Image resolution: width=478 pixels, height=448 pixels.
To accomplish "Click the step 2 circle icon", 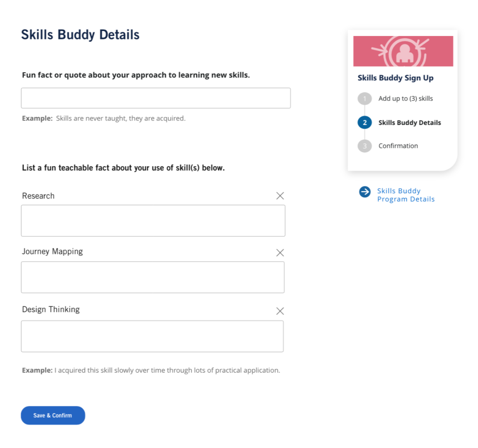I will (365, 123).
